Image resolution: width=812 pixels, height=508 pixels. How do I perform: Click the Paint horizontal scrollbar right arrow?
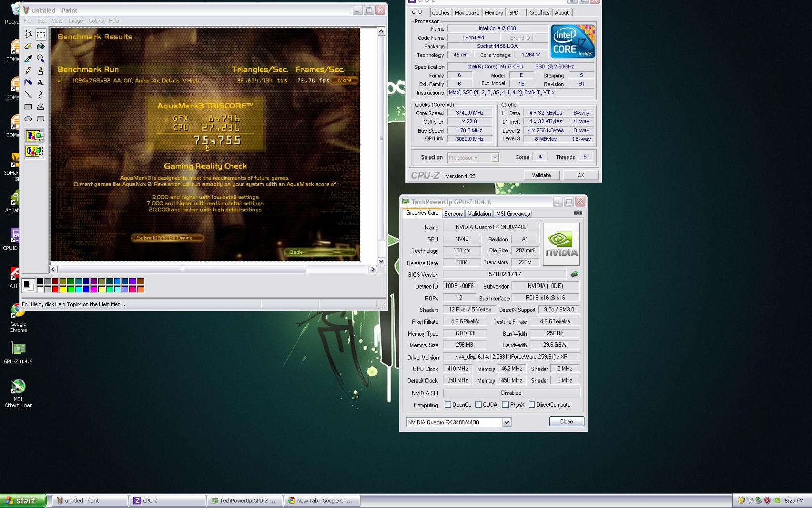[373, 269]
